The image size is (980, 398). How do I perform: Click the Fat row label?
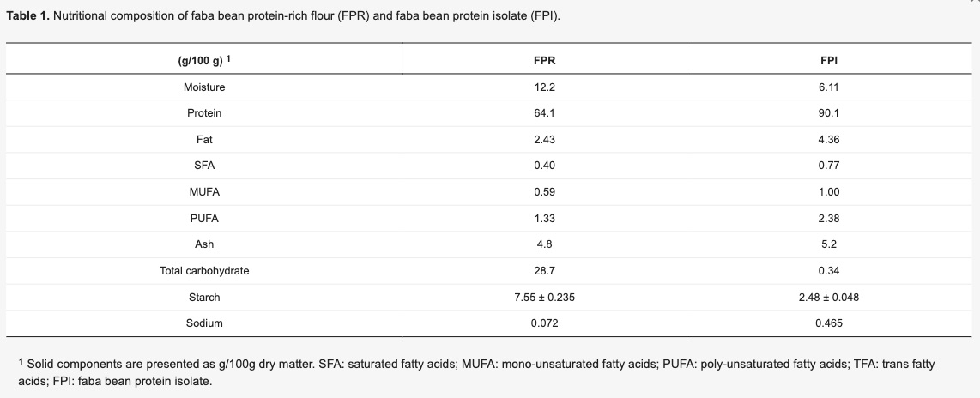[x=204, y=140]
